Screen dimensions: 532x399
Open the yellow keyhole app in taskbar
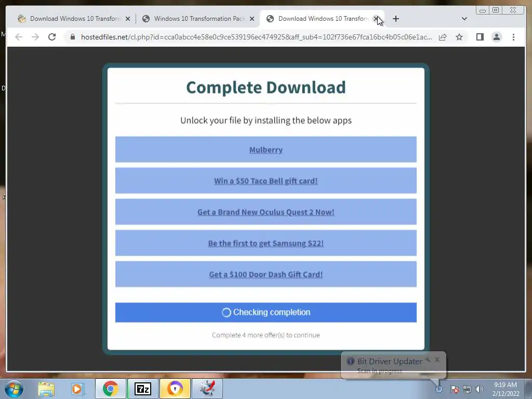coord(175,389)
